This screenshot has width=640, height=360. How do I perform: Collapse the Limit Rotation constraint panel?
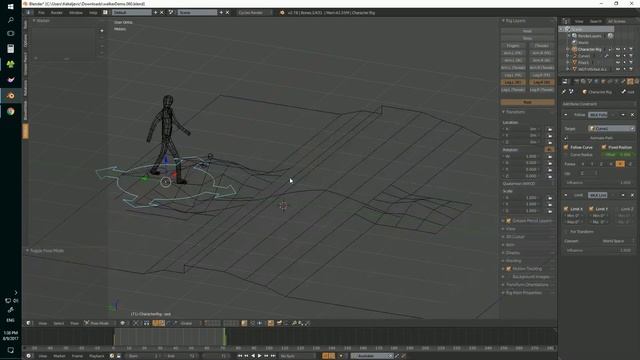tap(566, 196)
